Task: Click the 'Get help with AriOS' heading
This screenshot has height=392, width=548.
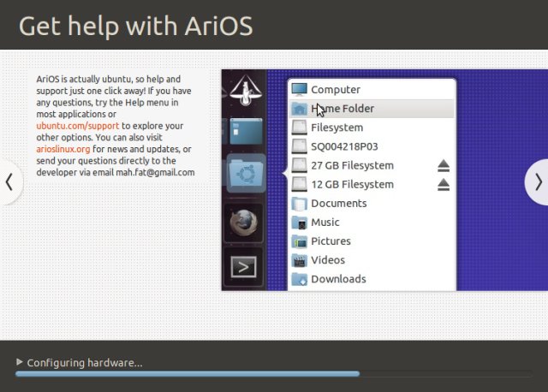Action: pos(135,27)
